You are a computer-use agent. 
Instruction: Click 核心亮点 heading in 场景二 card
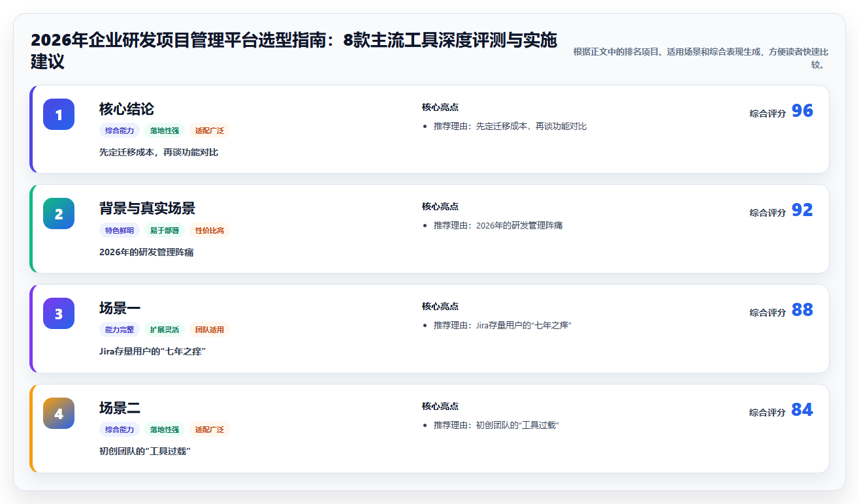pyautogui.click(x=440, y=406)
